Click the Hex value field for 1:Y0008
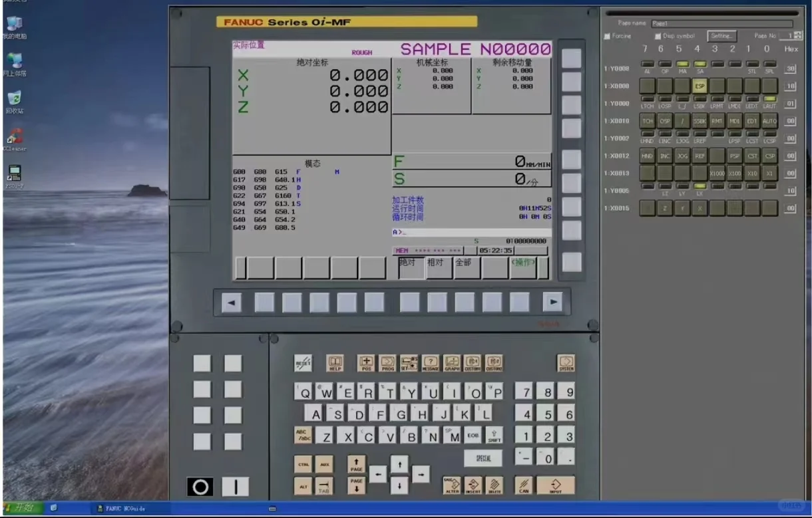This screenshot has height=518, width=812. tap(790, 68)
